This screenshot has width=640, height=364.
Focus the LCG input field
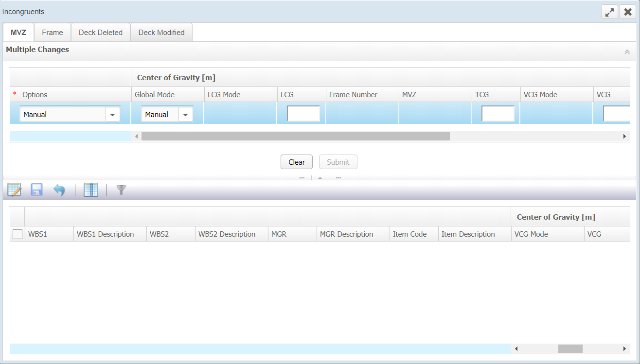tap(303, 114)
